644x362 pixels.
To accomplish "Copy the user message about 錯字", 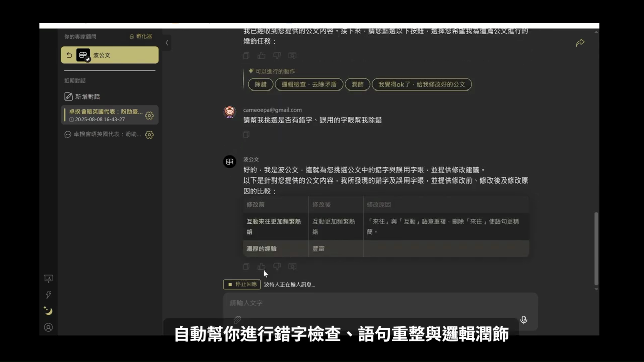I will (246, 134).
